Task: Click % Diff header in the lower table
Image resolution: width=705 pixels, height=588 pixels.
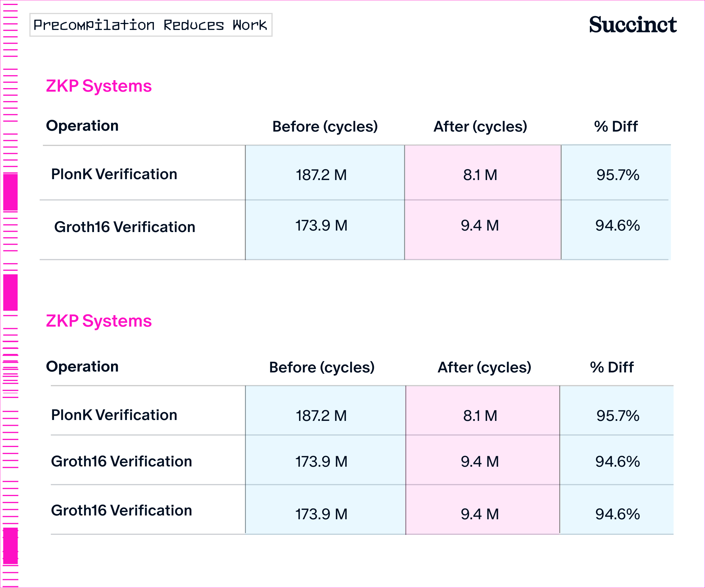Action: [612, 367]
